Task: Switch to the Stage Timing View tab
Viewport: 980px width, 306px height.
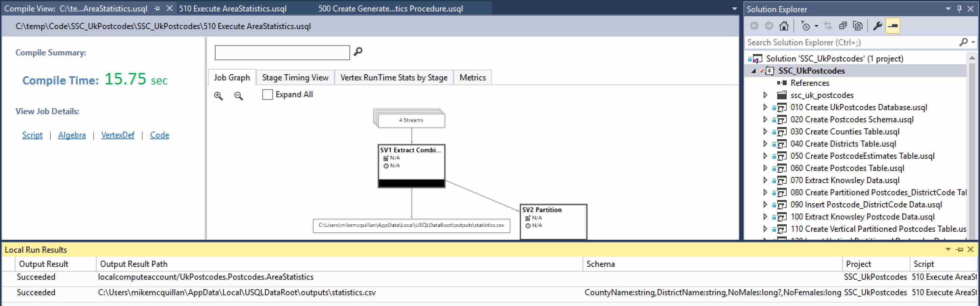Action: click(x=295, y=78)
